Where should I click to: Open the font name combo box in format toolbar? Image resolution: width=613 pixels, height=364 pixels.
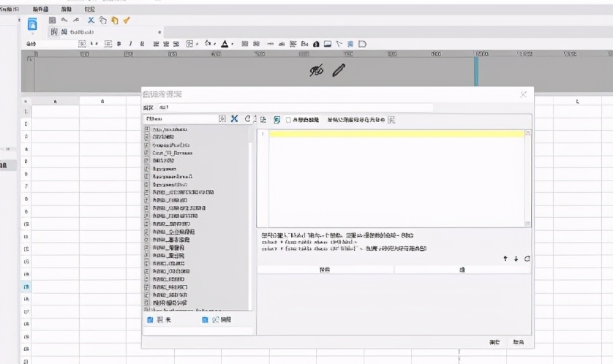tap(50, 44)
